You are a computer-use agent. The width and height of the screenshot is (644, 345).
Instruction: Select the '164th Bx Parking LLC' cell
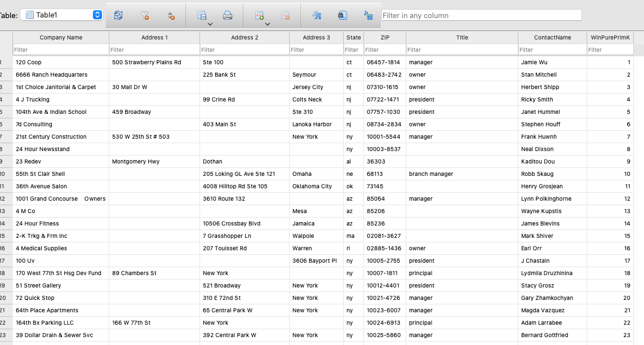coord(61,323)
